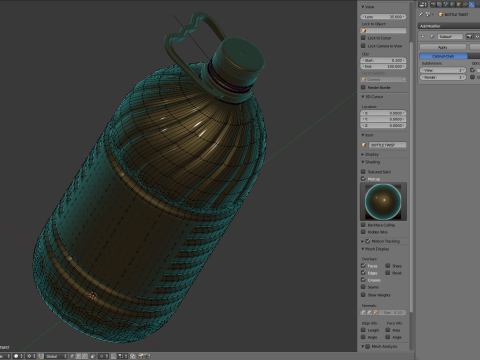Click the Lens value slider field
The height and width of the screenshot is (360, 480).
click(383, 16)
